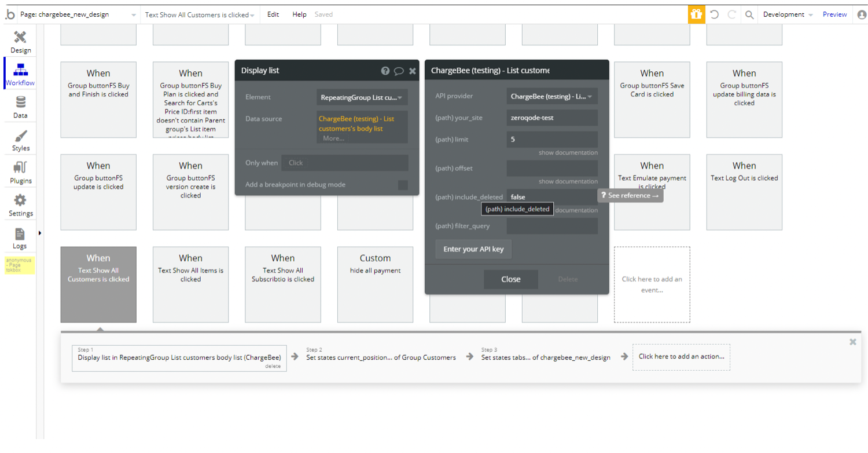Click the Data source expression box

[x=362, y=127]
